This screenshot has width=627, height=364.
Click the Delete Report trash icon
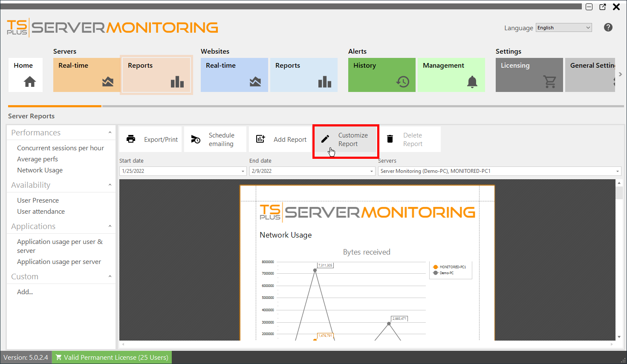(390, 139)
